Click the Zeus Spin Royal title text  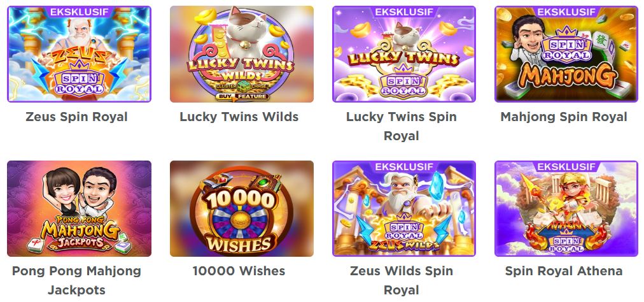point(77,117)
